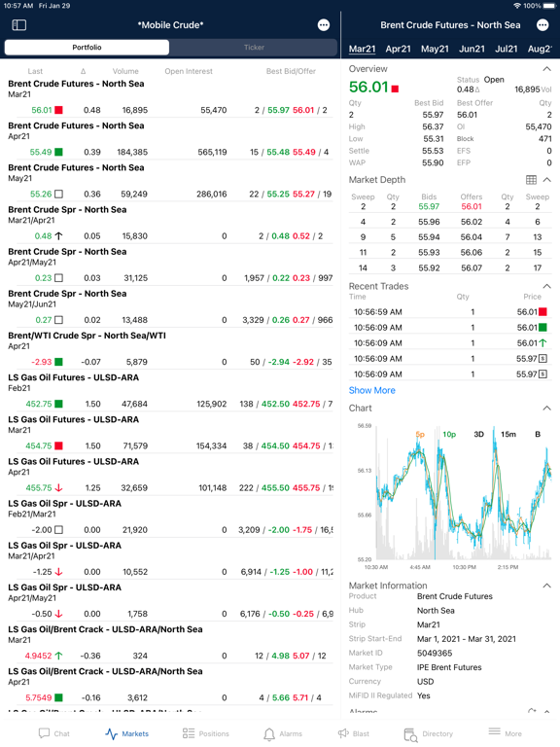Open Market Depth grid view icon
560x747 pixels.
click(531, 180)
